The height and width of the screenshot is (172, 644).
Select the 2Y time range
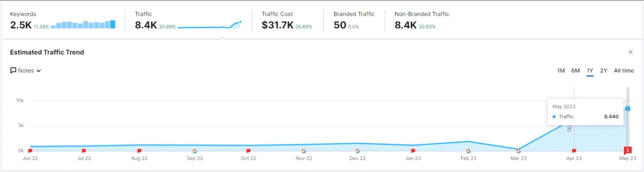coord(603,71)
